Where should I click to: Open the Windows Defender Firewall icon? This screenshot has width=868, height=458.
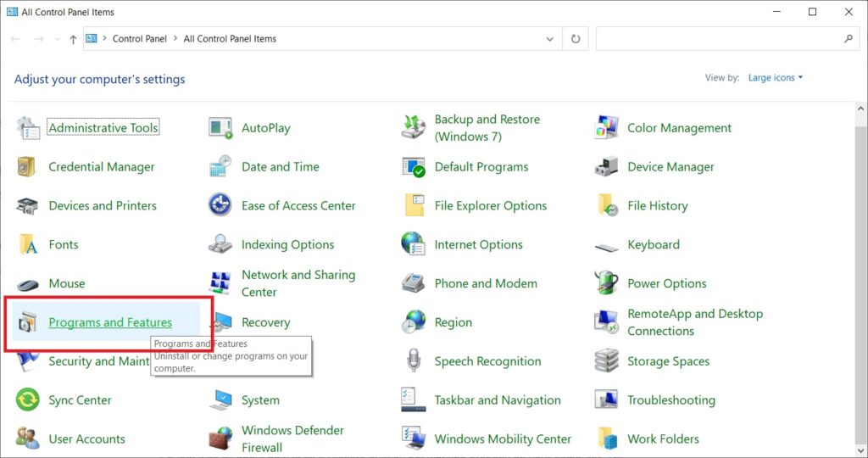click(x=220, y=438)
